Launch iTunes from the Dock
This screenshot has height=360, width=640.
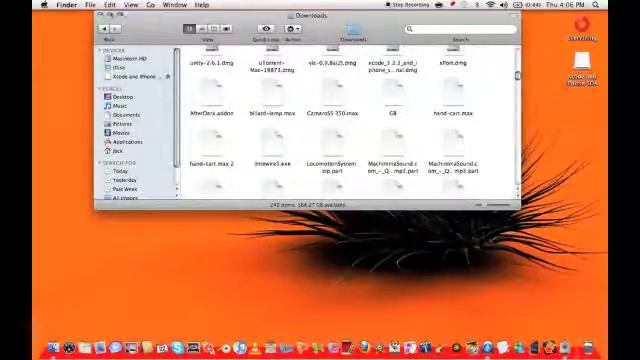[x=240, y=348]
